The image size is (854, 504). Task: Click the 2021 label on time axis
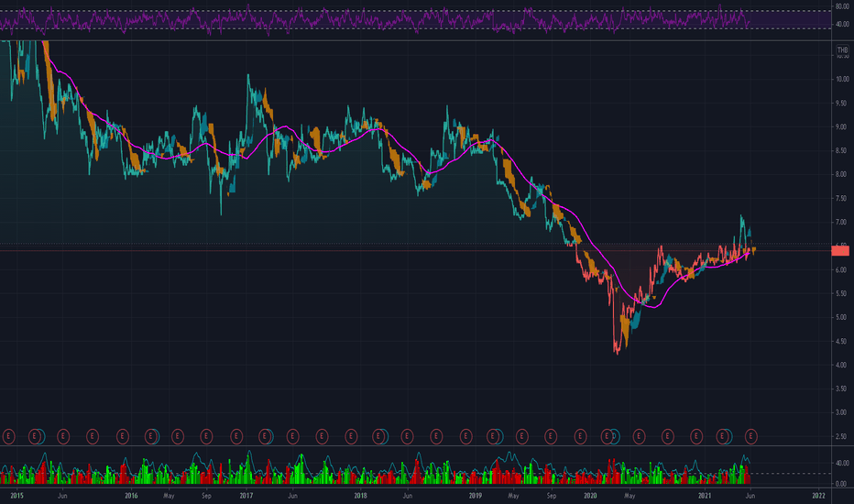(705, 496)
